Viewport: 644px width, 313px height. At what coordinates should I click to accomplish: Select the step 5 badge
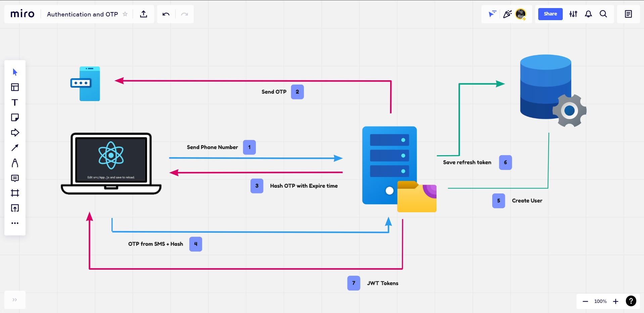click(x=499, y=200)
